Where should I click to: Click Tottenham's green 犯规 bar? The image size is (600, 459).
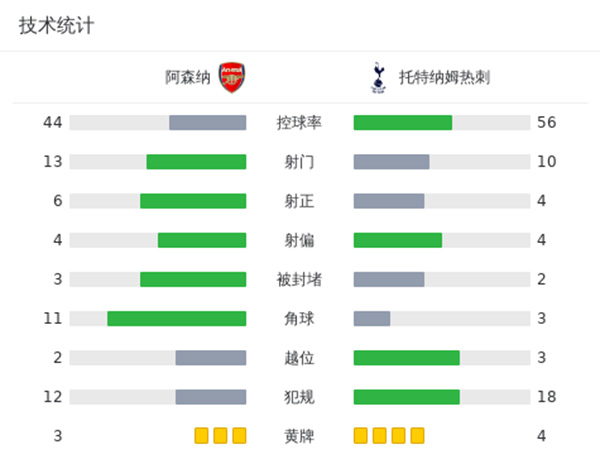pyautogui.click(x=407, y=396)
